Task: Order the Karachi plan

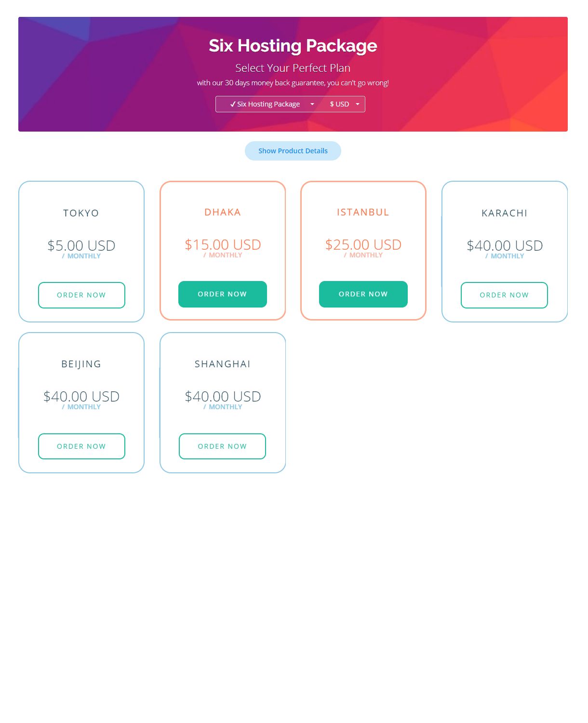Action: [x=504, y=295]
